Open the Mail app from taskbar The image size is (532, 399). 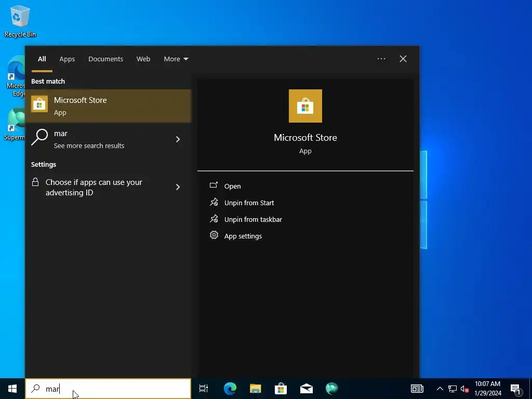pyautogui.click(x=307, y=389)
